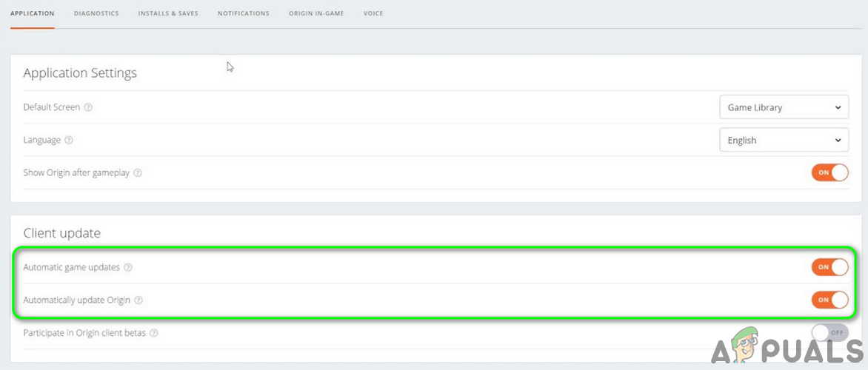Switch to the Voice tab
This screenshot has width=868, height=370.
(373, 13)
